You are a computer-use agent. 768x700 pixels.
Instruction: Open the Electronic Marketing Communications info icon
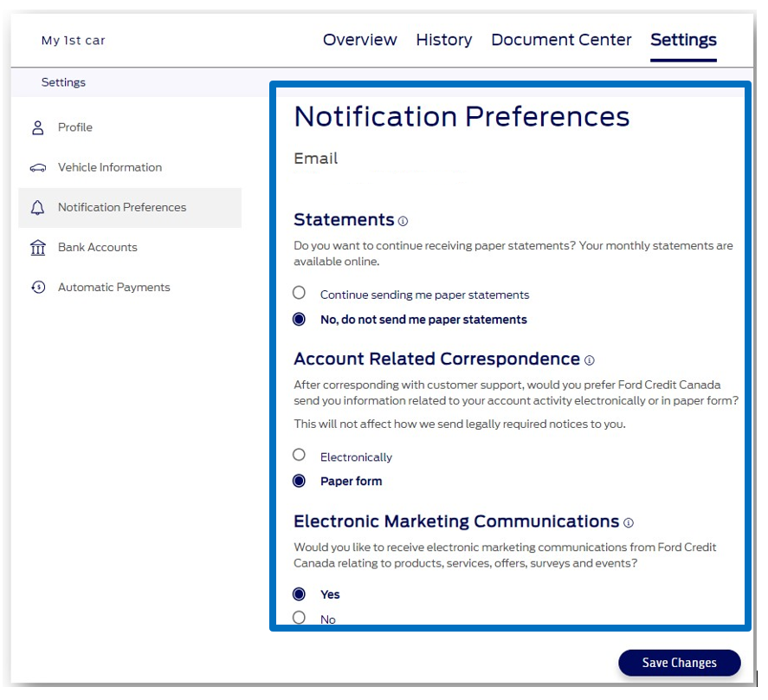click(627, 522)
